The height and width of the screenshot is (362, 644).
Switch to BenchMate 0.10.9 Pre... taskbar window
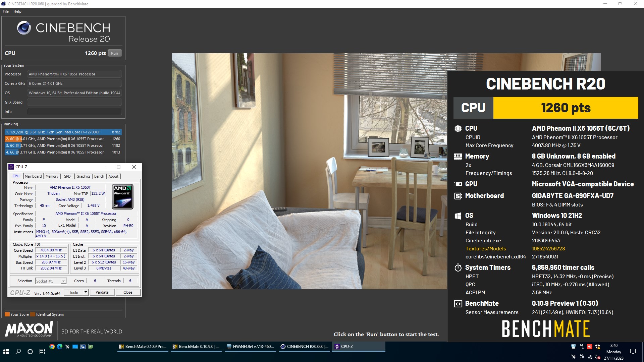[143, 347]
